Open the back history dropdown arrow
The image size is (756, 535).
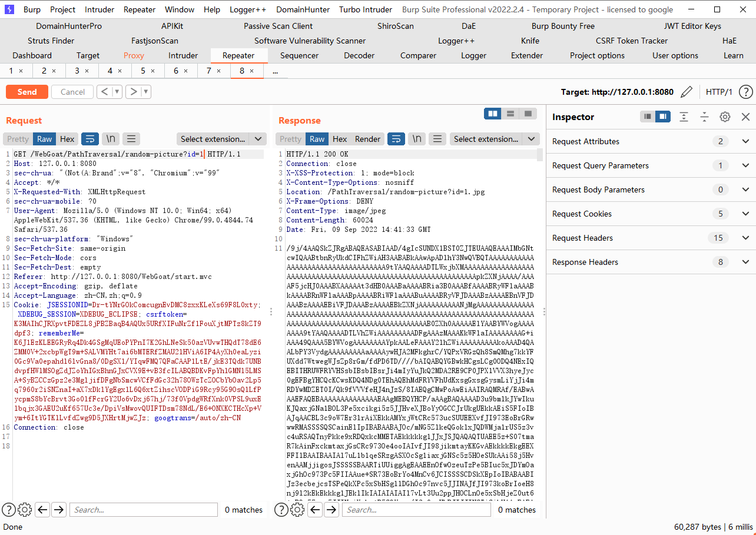(x=117, y=92)
